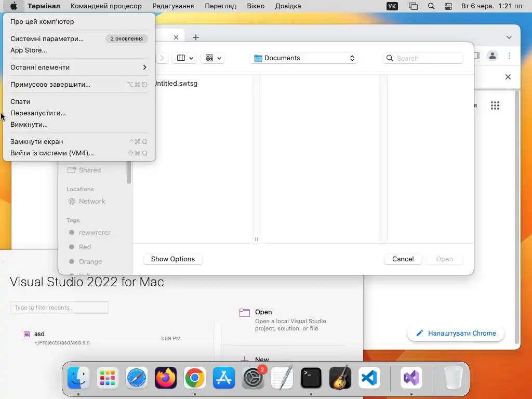Open Редагування menu in menu bar
This screenshot has width=532, height=399.
coord(173,6)
